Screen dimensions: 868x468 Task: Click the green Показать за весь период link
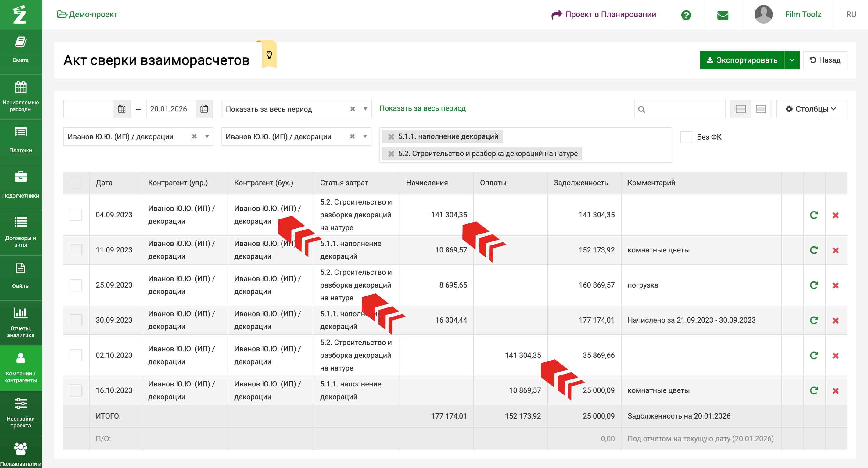point(422,108)
